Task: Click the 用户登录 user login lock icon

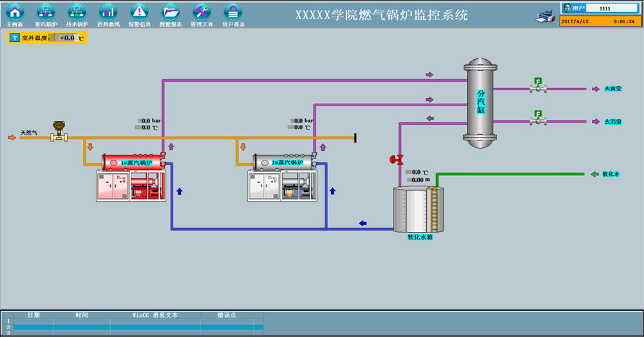Action: click(x=233, y=12)
